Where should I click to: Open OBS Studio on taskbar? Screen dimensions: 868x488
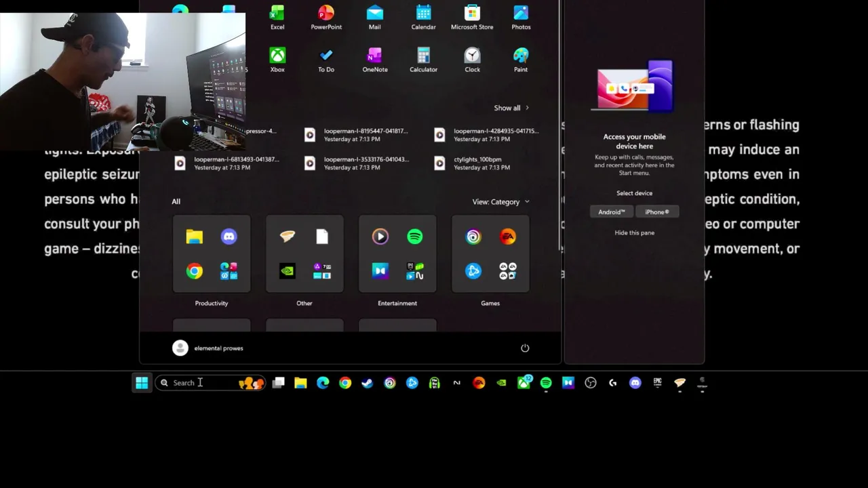[591, 383]
